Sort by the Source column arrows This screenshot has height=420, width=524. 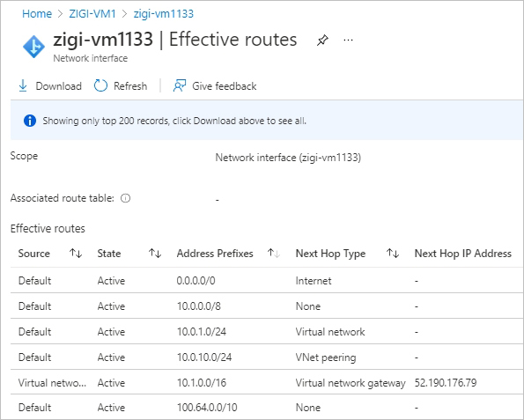76,254
